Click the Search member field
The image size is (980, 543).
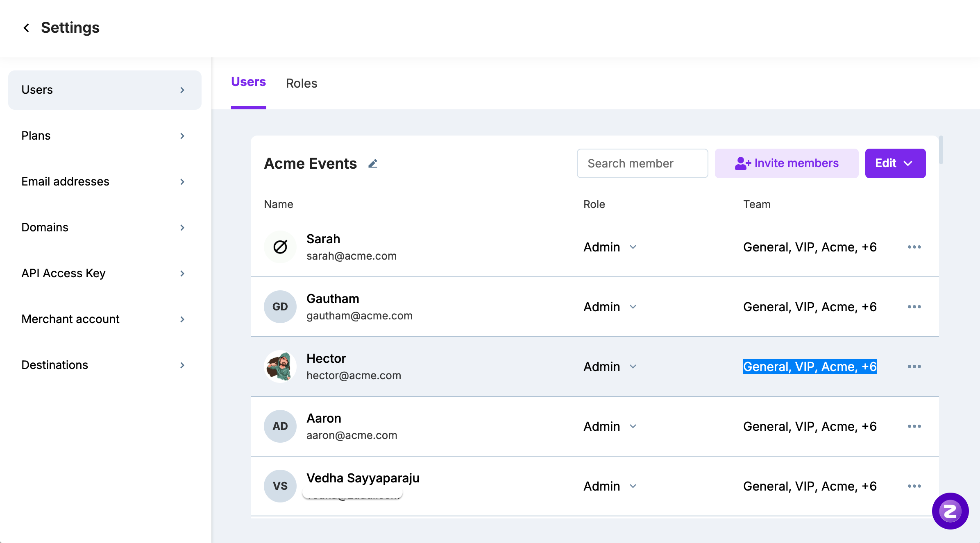[x=642, y=163]
